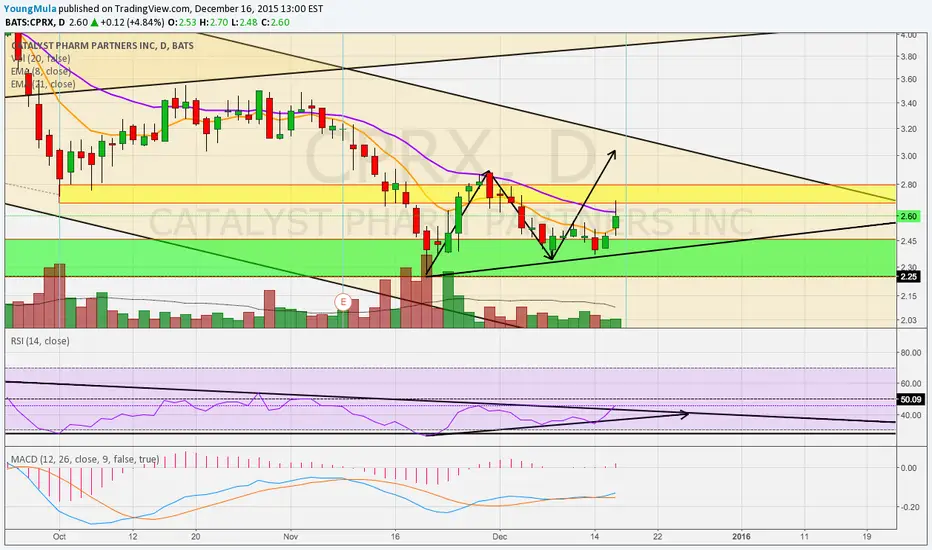Select the tallest green volume bar in late November

(448, 300)
